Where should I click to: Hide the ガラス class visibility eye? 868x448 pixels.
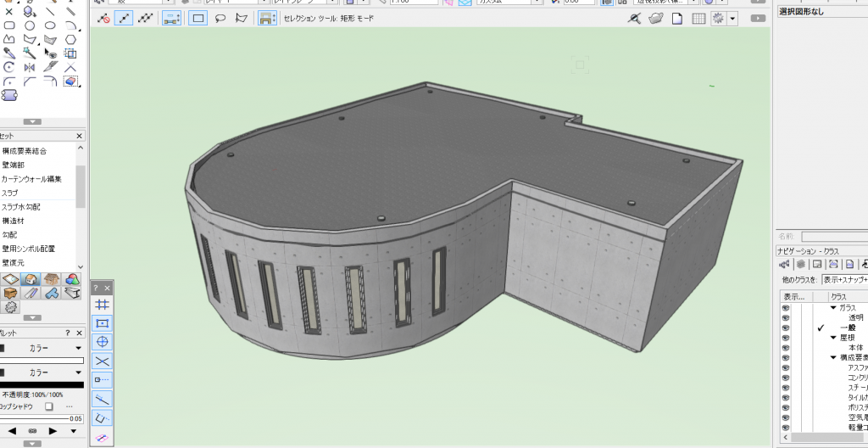[786, 308]
